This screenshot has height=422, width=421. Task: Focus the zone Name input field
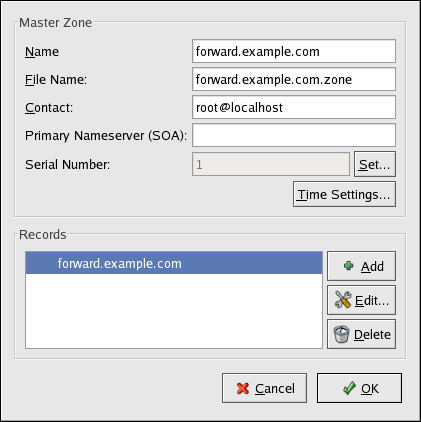point(294,51)
